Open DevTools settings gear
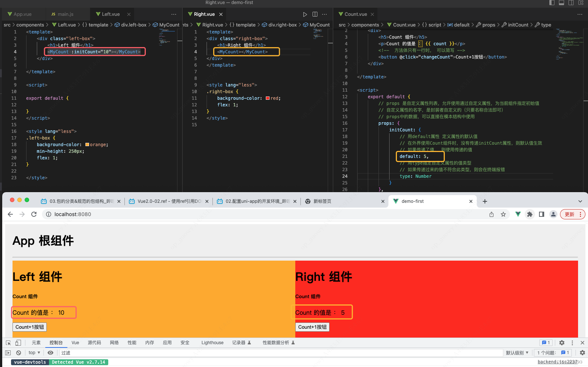 point(562,343)
